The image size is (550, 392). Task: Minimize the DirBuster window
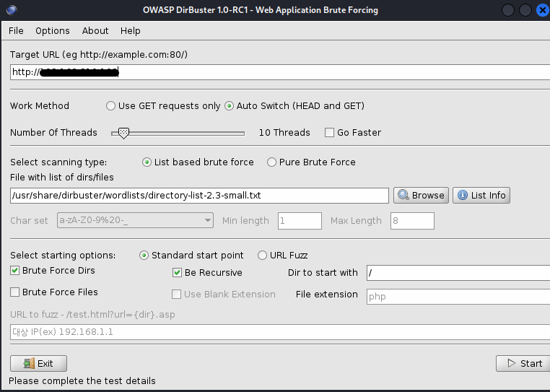pos(510,10)
